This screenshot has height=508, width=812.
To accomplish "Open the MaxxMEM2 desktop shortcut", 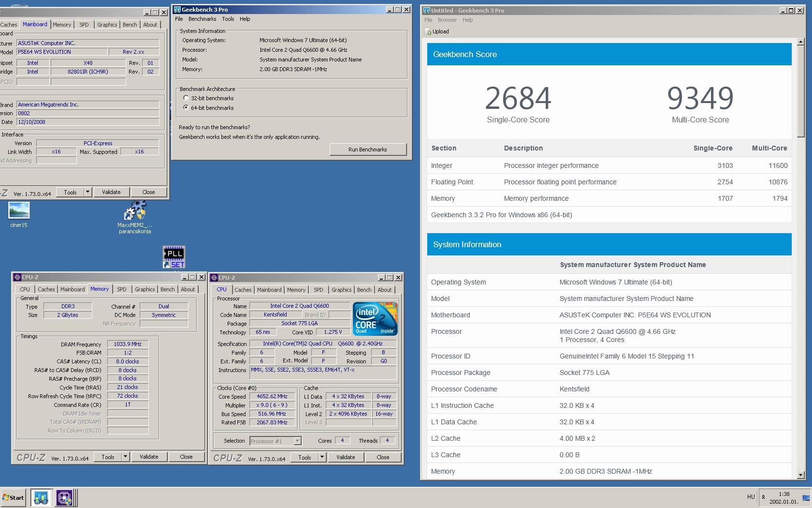I will (x=135, y=218).
